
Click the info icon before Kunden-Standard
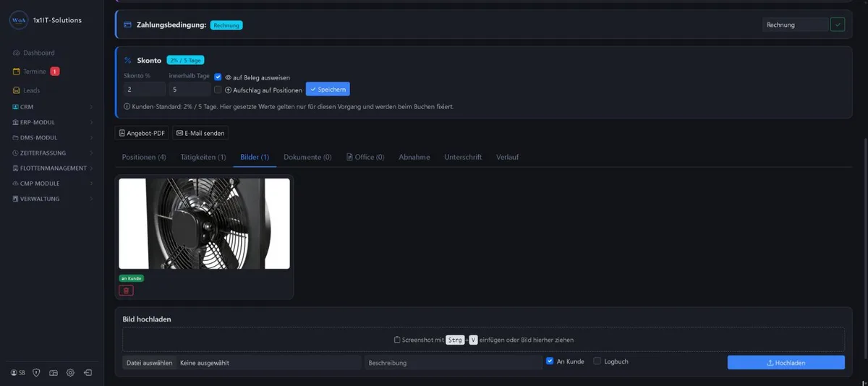pyautogui.click(x=127, y=107)
